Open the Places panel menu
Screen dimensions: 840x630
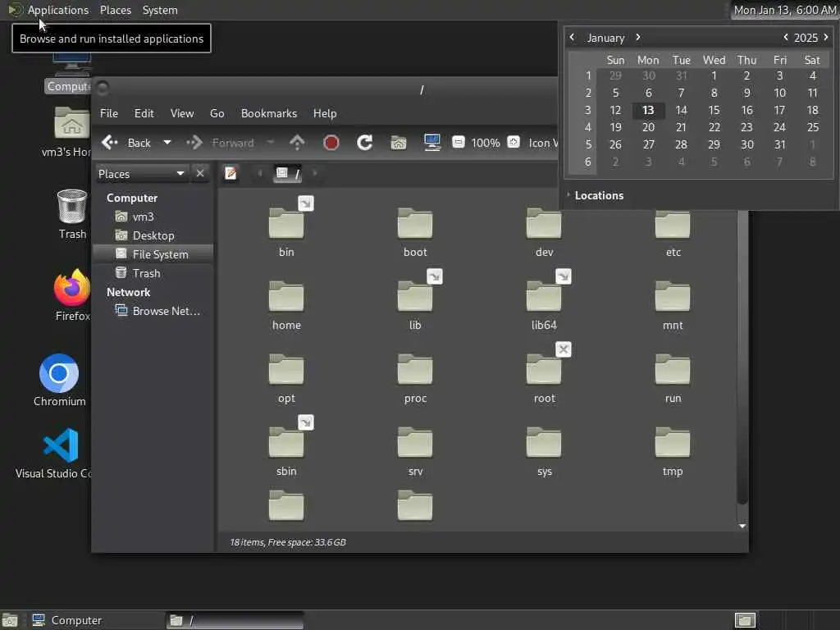click(x=115, y=10)
